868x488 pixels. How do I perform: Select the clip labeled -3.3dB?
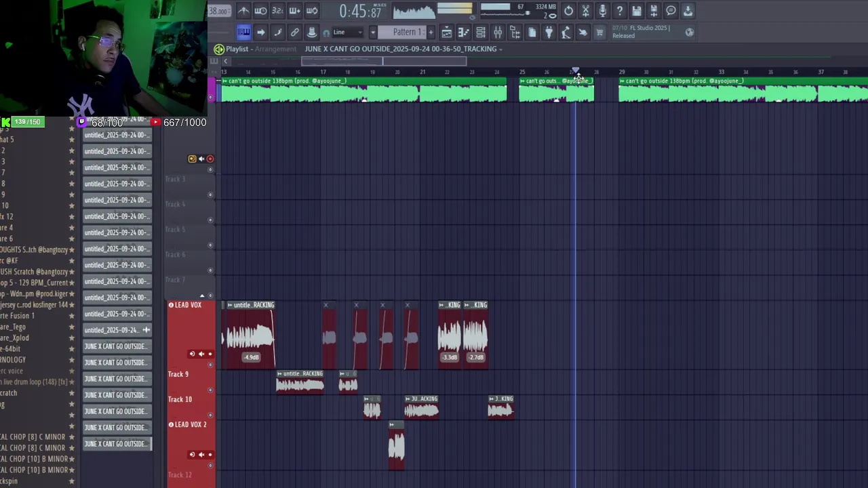[450, 335]
